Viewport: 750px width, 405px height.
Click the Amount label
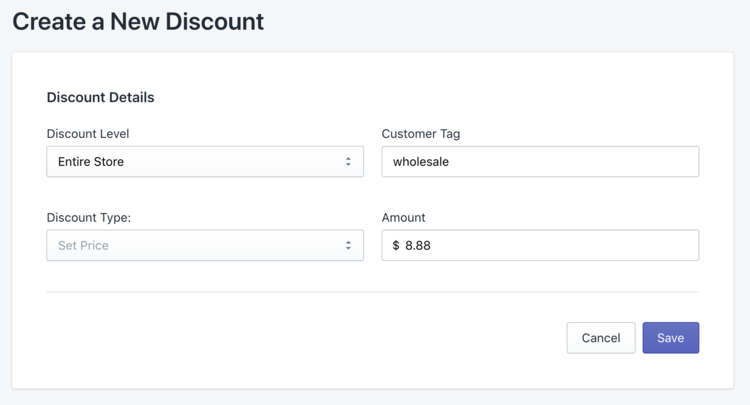coord(404,218)
